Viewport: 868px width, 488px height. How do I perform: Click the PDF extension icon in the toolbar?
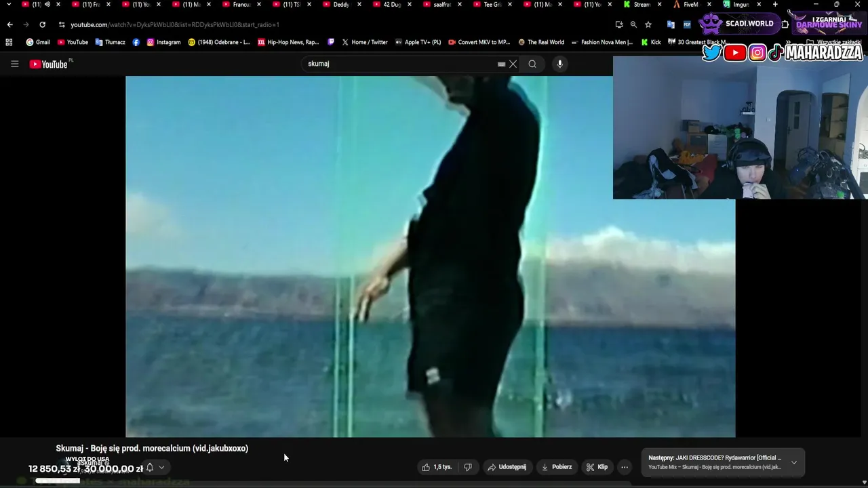pos(687,24)
